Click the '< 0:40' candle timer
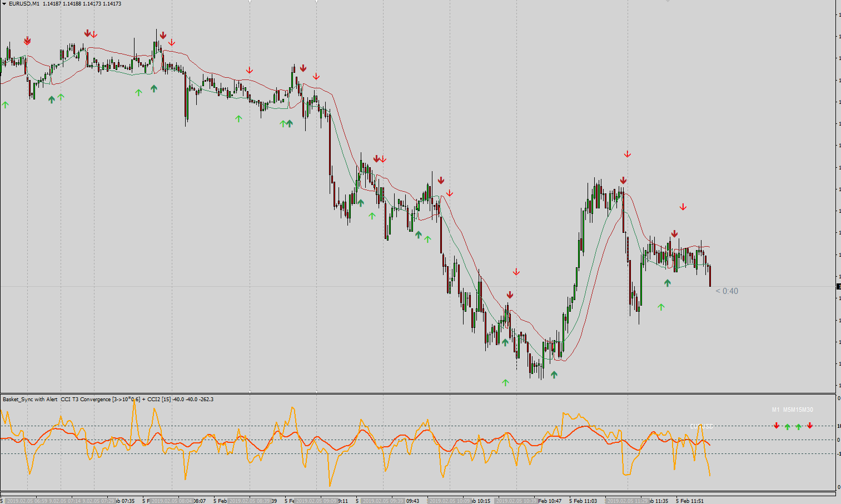841x504 pixels. click(x=727, y=291)
